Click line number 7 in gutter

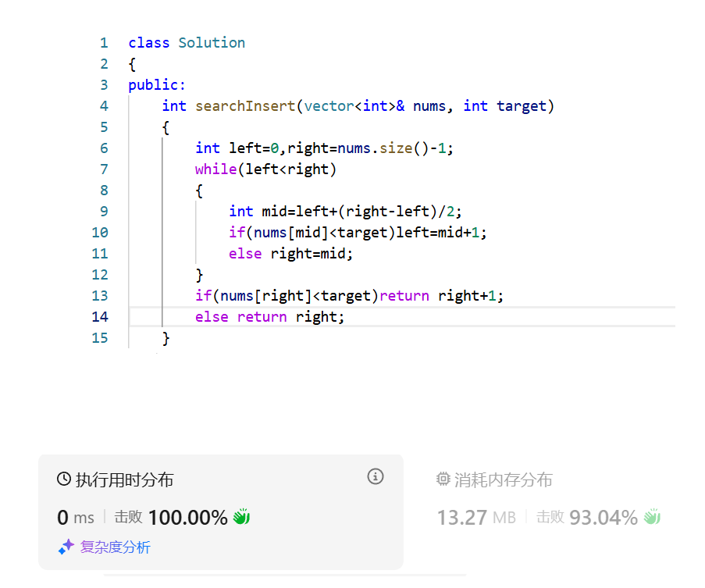coord(104,169)
